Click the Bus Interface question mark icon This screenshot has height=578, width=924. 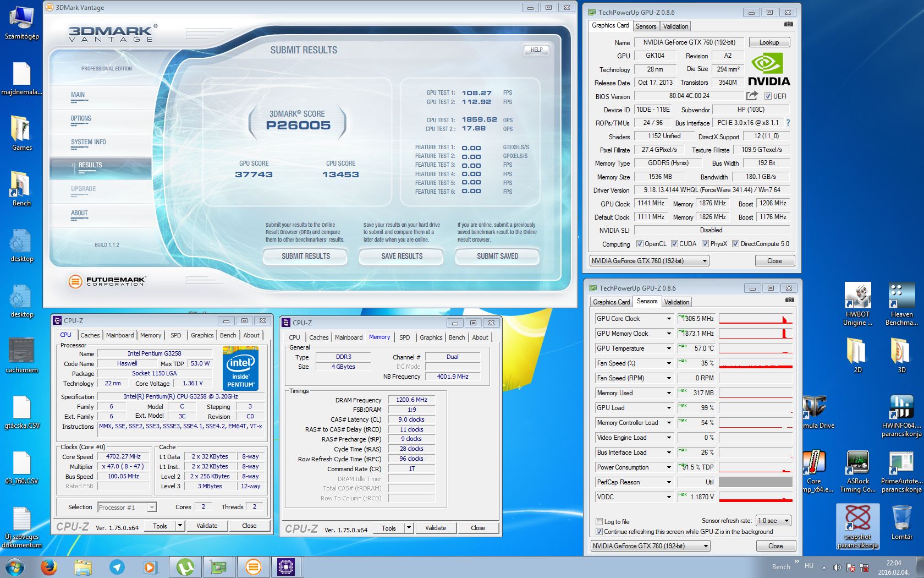788,123
